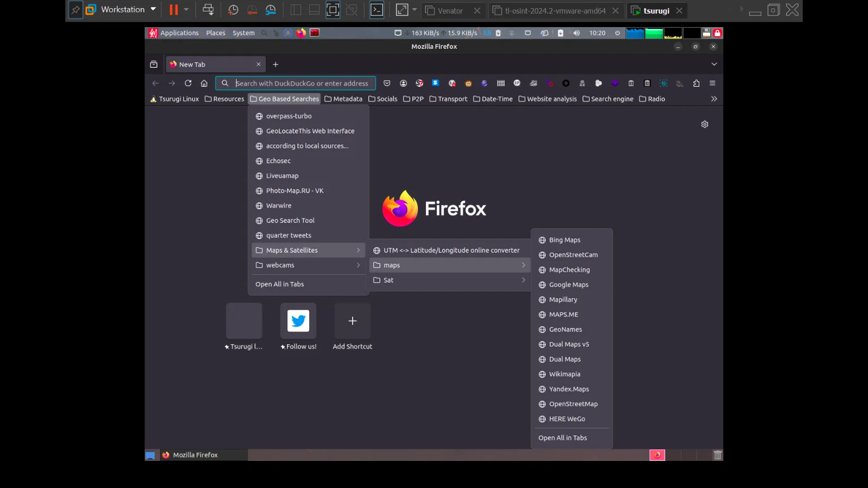The height and width of the screenshot is (488, 868).
Task: Launch Firefox from top panel launcher
Action: pyautogui.click(x=301, y=33)
